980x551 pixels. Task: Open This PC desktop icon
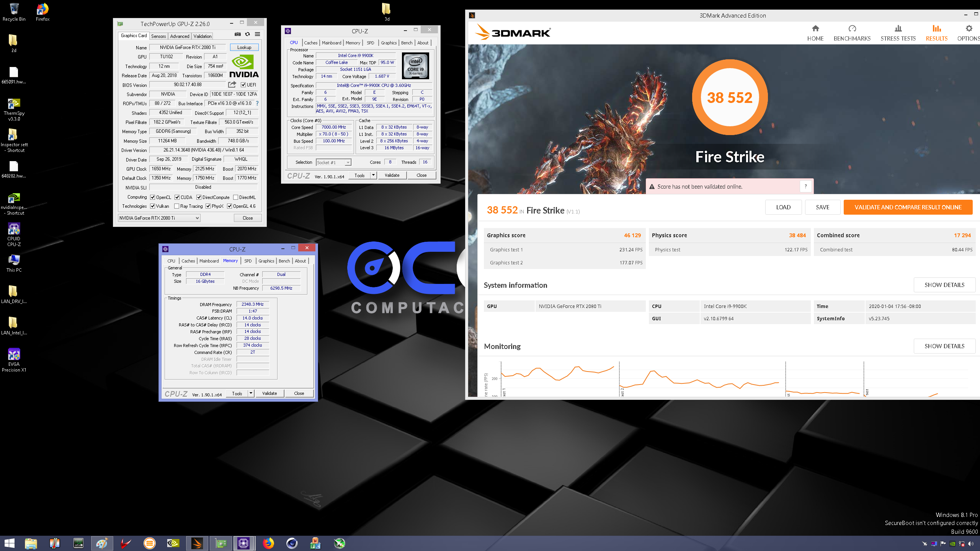coord(14,263)
